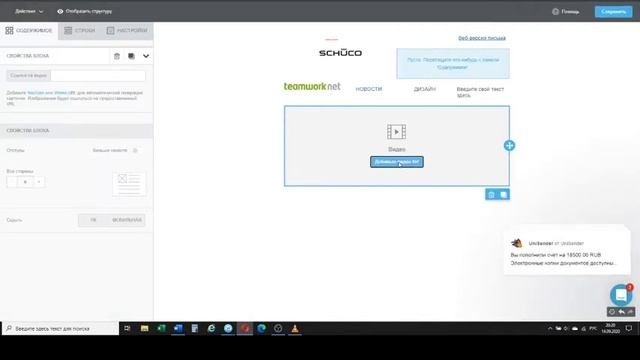Click the video film strip icon
The image size is (640, 360).
[396, 132]
